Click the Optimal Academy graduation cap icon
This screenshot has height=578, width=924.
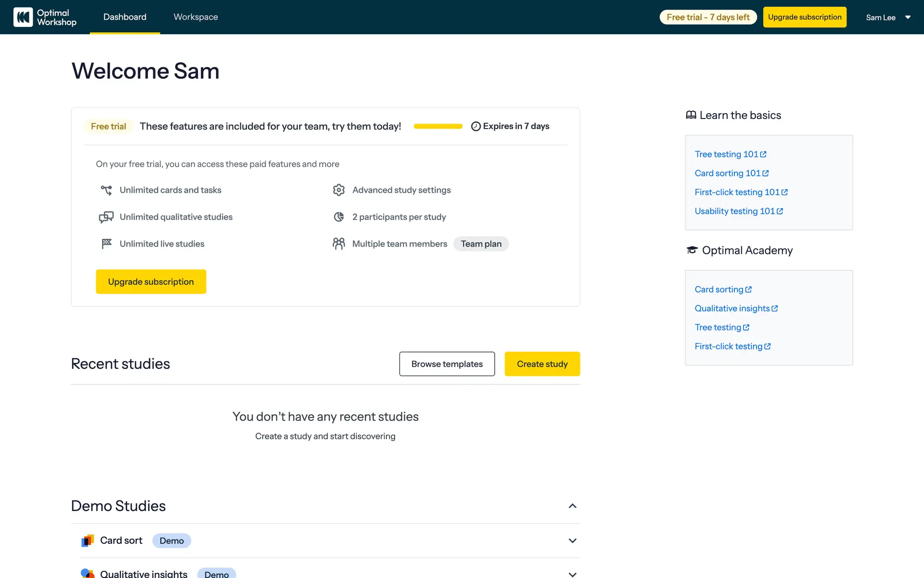point(692,250)
